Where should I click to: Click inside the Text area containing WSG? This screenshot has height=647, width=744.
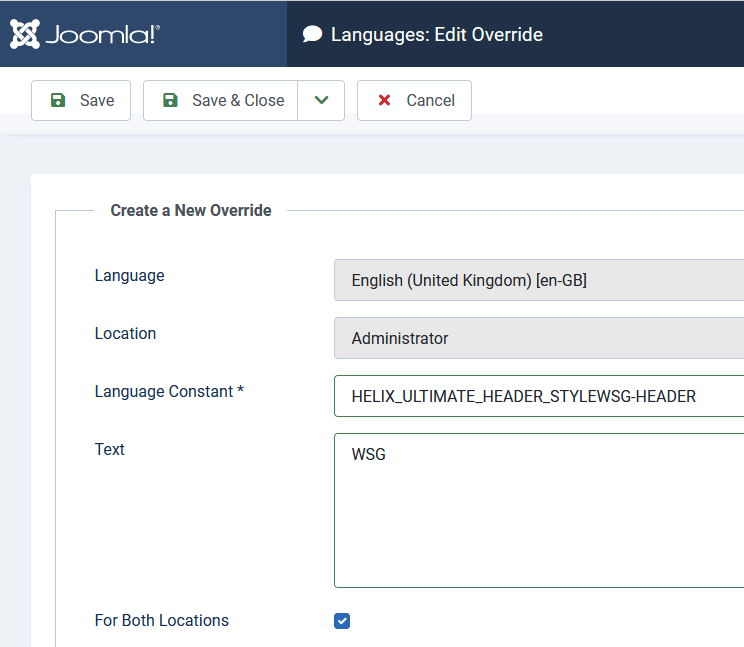point(540,510)
